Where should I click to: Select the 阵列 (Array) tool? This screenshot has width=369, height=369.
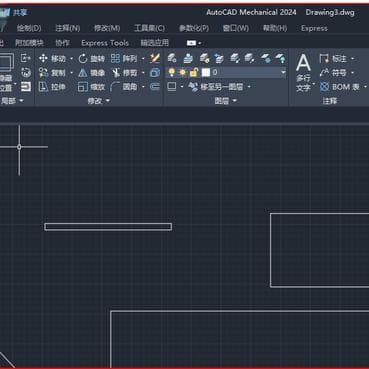point(124,59)
